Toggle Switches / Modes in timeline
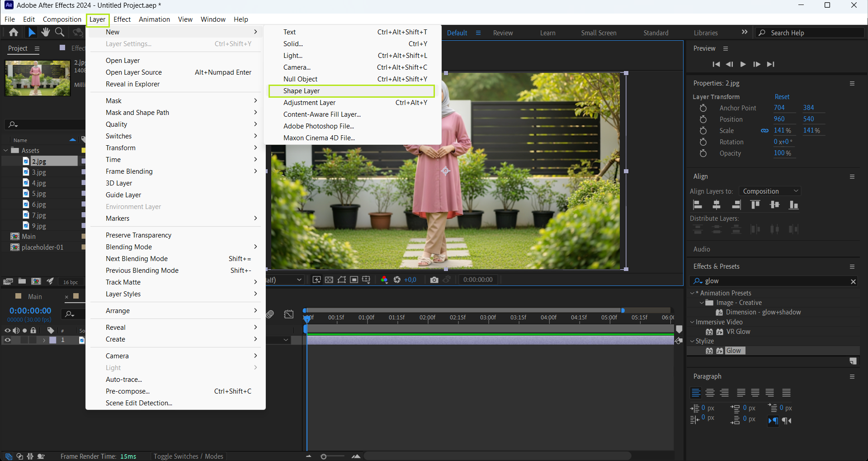868x461 pixels. click(x=188, y=456)
